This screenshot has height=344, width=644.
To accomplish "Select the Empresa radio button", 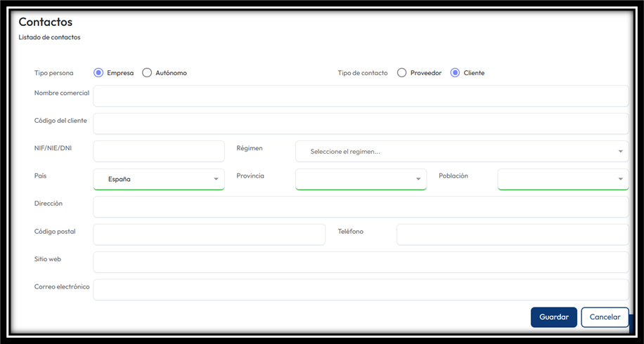I will [x=98, y=73].
